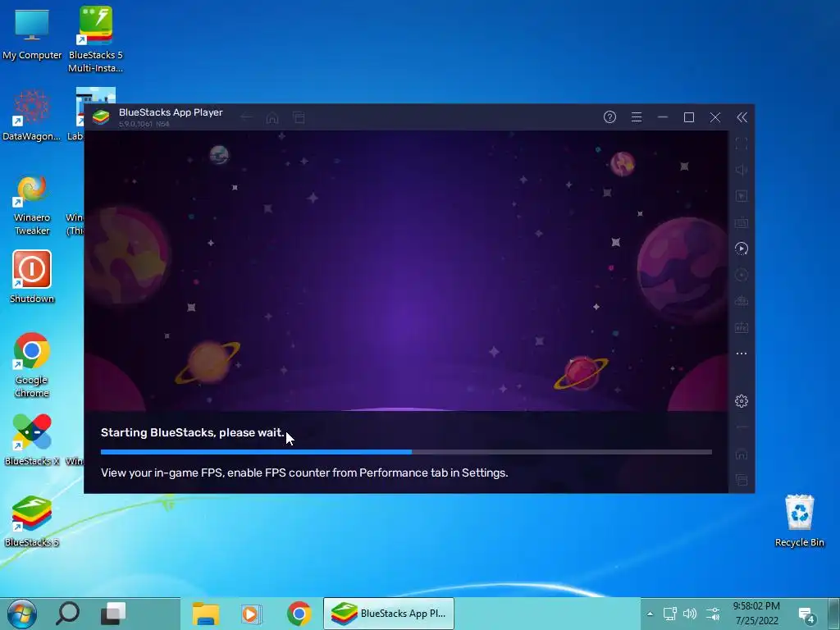This screenshot has width=840, height=630.
Task: Click the recent apps icon in BlueStacks title bar
Action: tap(299, 117)
